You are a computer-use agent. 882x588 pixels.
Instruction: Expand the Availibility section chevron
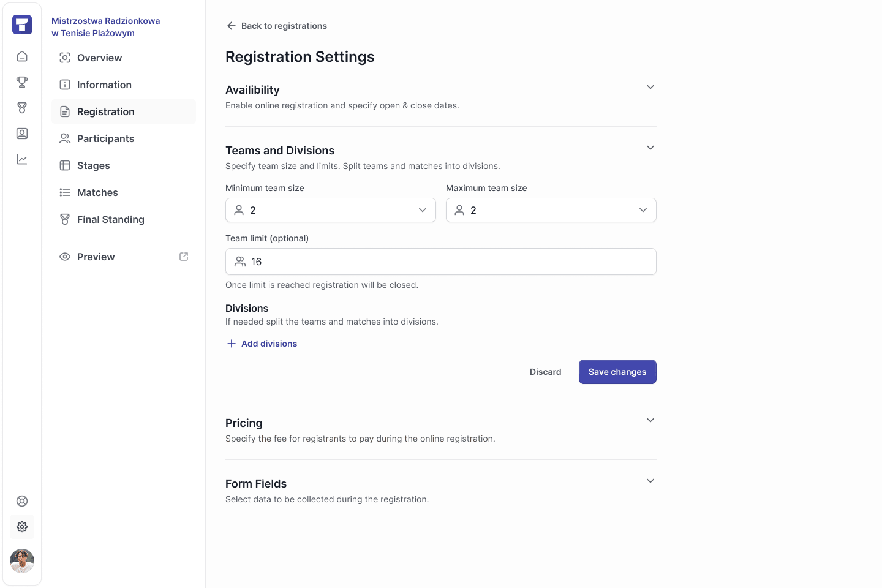pyautogui.click(x=650, y=87)
